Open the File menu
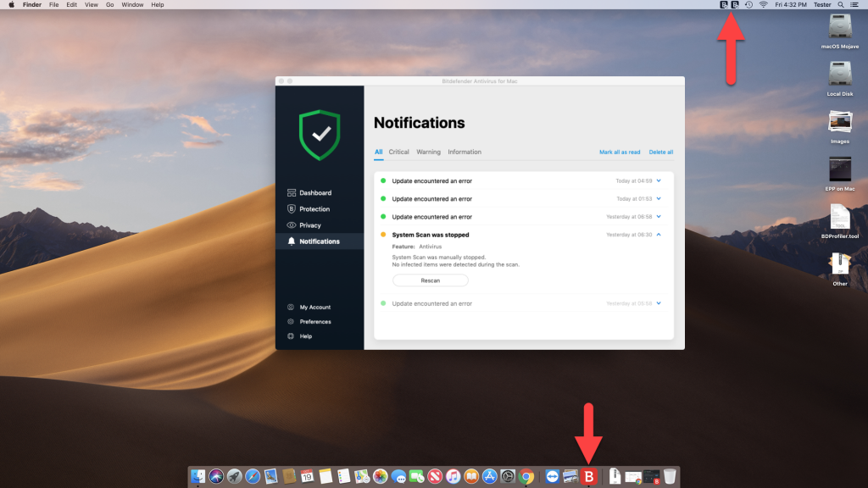The image size is (868, 488). (x=53, y=4)
